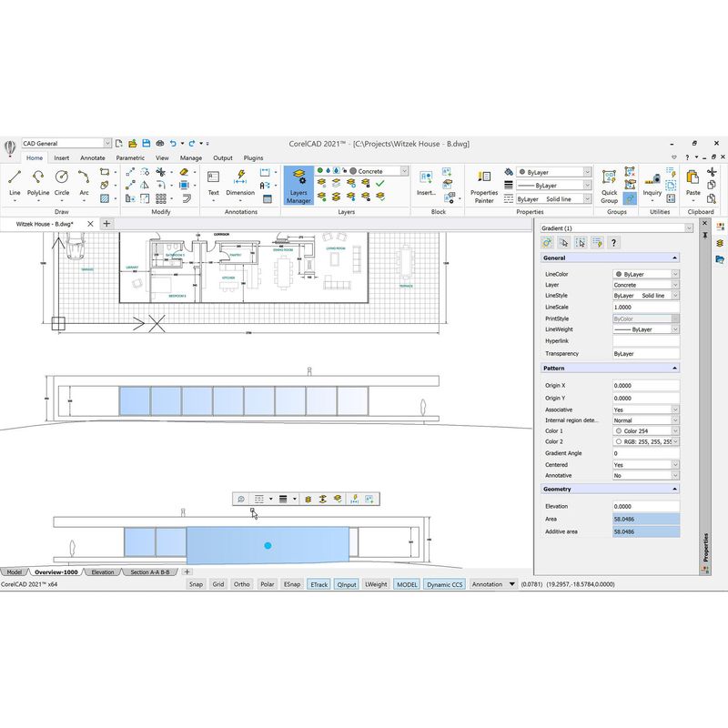Click the highlighted blue icon in Groups panel
The width and height of the screenshot is (728, 728).
(x=630, y=198)
